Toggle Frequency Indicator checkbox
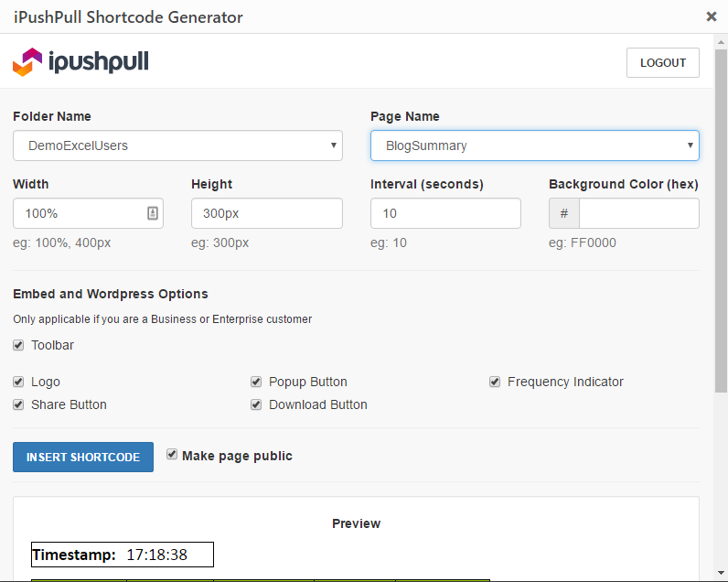Viewport: 728px width, 582px height. [x=495, y=382]
